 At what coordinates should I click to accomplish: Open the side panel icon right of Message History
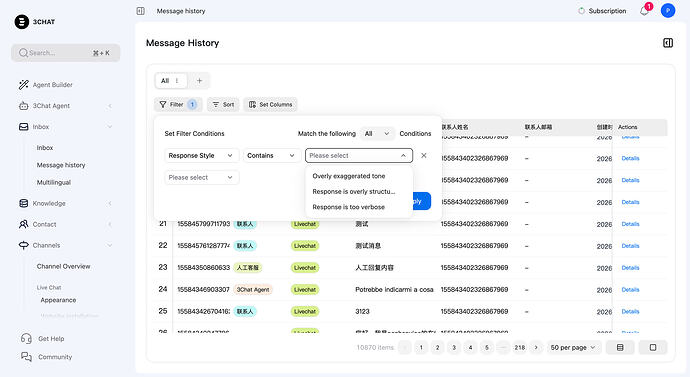click(x=668, y=43)
